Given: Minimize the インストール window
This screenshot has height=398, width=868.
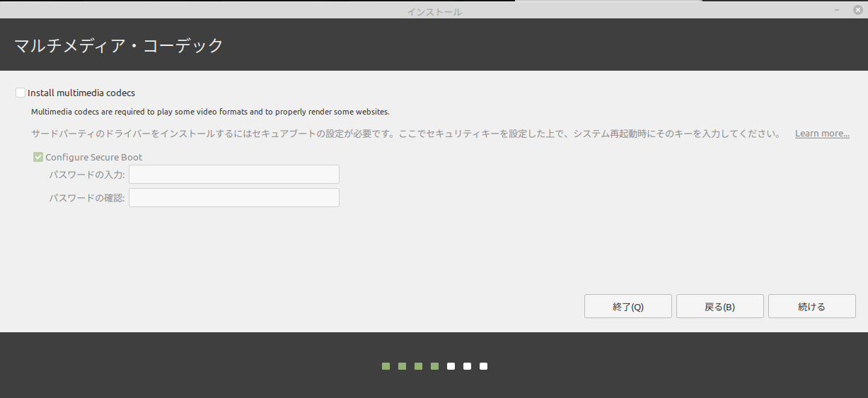Looking at the screenshot, I should pyautogui.click(x=837, y=11).
